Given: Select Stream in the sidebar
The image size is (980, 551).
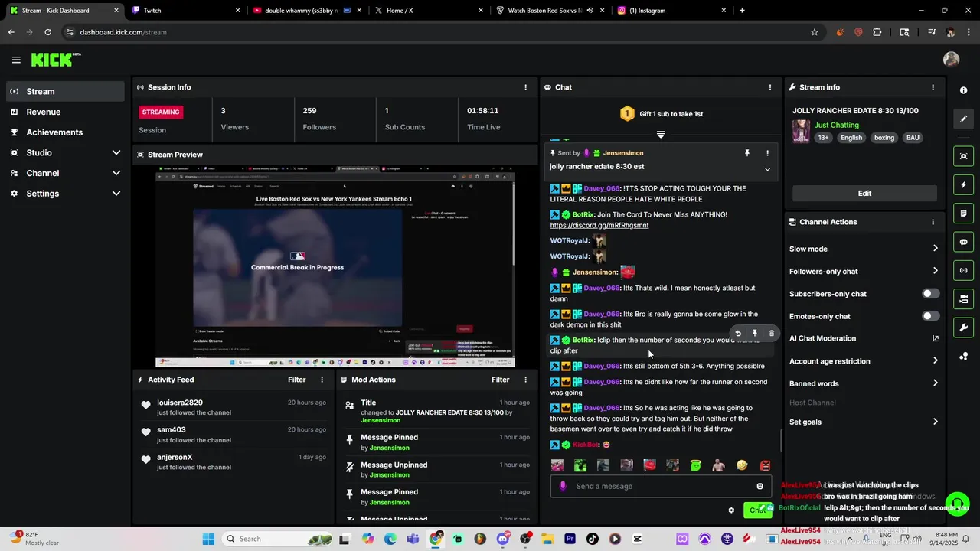Looking at the screenshot, I should pos(65,91).
